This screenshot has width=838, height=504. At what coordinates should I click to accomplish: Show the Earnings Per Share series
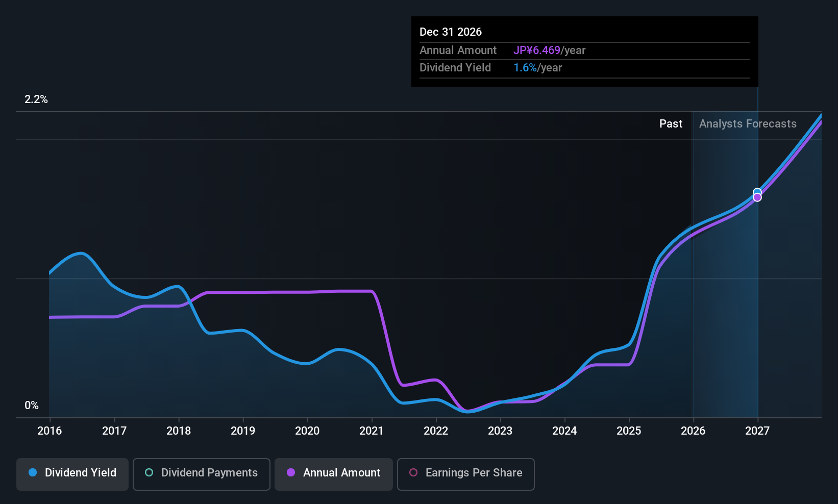point(465,474)
